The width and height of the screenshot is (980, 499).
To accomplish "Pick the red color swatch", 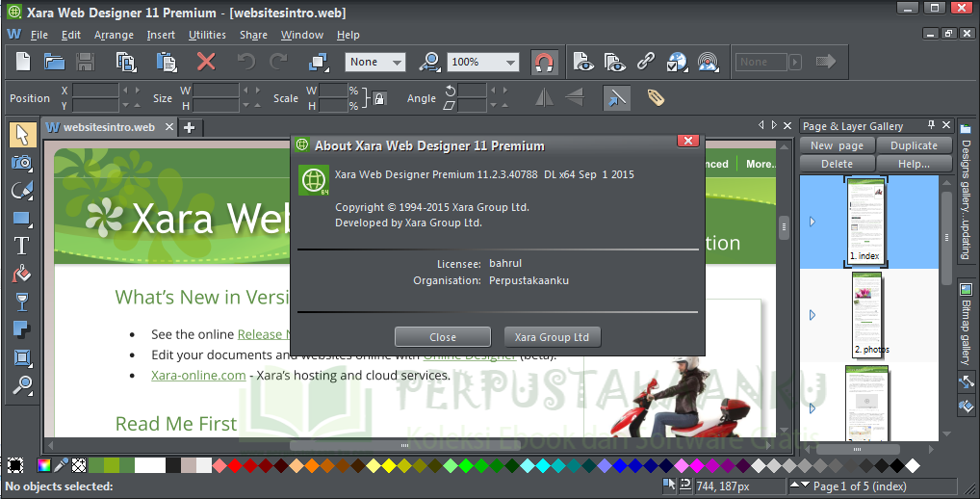I will point(235,465).
